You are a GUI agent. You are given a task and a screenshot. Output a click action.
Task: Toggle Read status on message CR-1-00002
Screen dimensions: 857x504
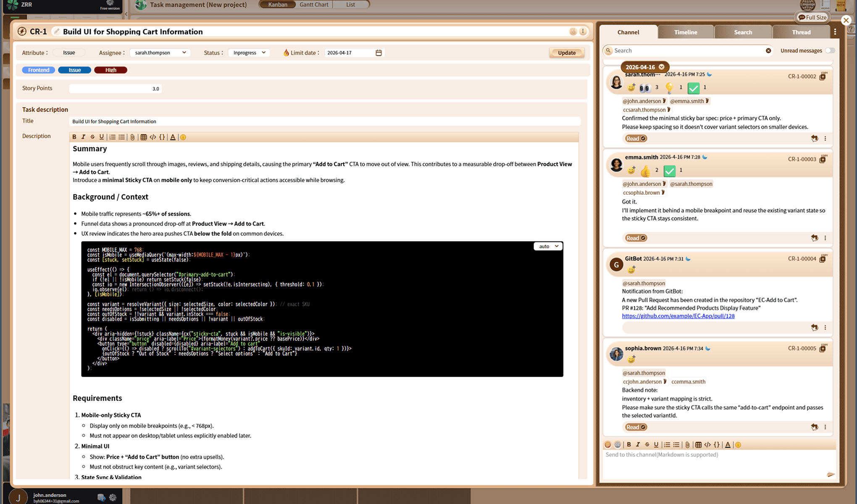click(x=636, y=138)
